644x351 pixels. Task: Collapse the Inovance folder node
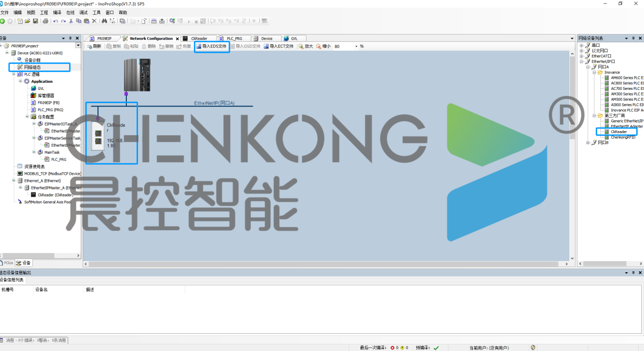click(x=594, y=72)
